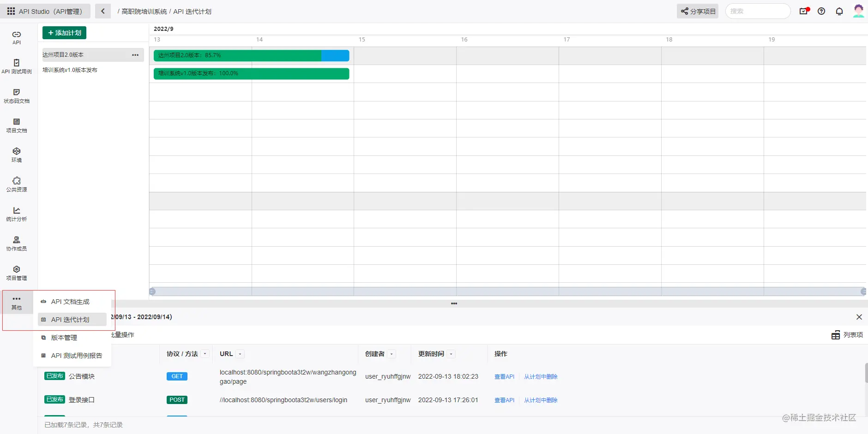The image size is (868, 434).
Task: Open 项目文档 in sidebar
Action: (x=17, y=126)
